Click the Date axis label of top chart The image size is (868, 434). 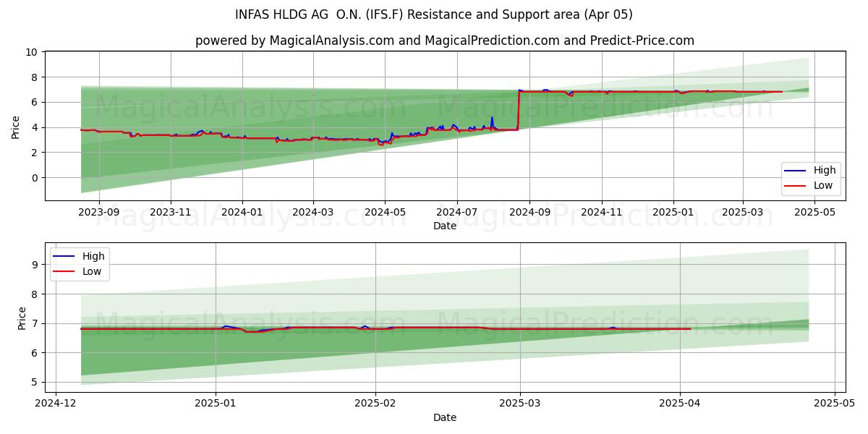click(x=444, y=226)
